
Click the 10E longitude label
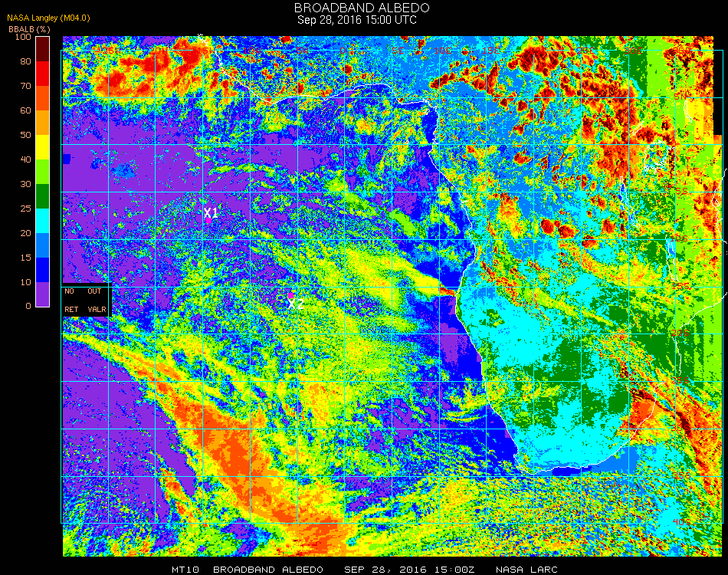pyautogui.click(x=443, y=50)
